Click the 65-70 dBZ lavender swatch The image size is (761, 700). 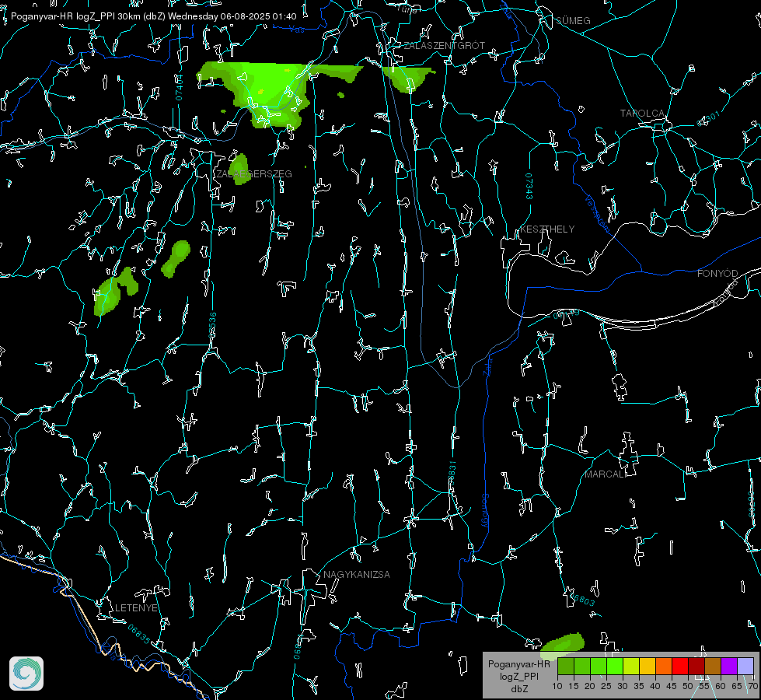[x=745, y=666]
